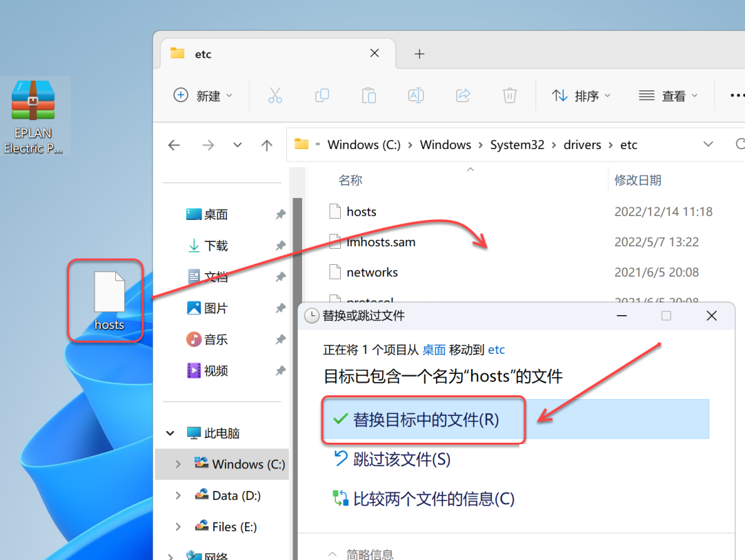Click the Paste icon on the toolbar

(x=369, y=95)
